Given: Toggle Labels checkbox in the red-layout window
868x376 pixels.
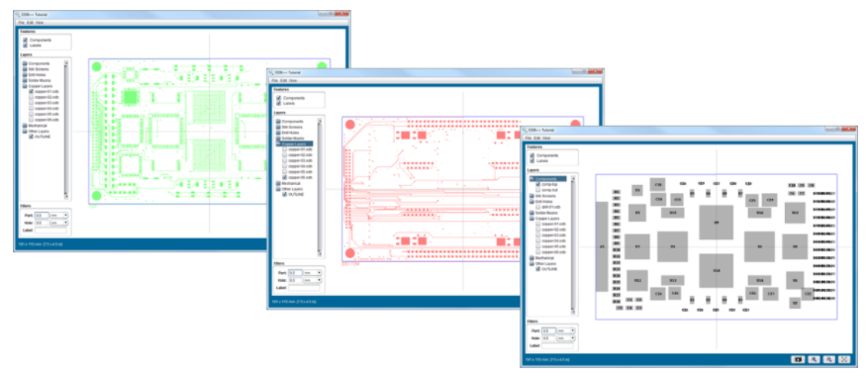Looking at the screenshot, I should pyautogui.click(x=278, y=104).
